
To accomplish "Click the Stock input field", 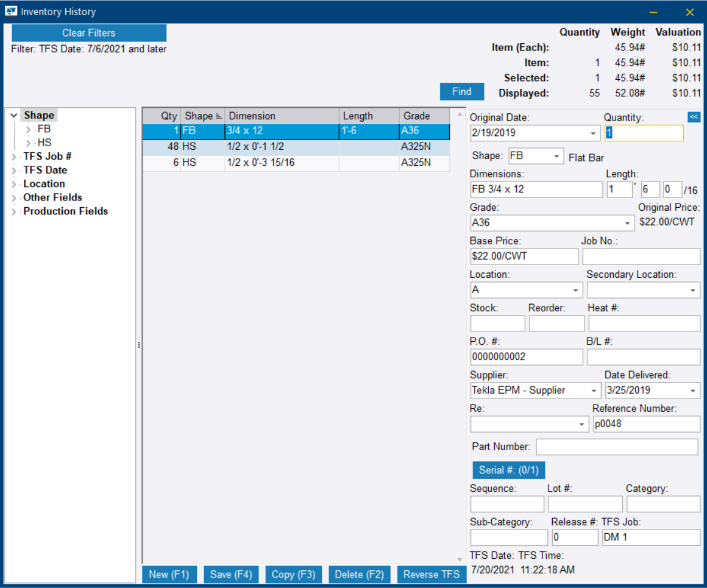I will click(498, 324).
